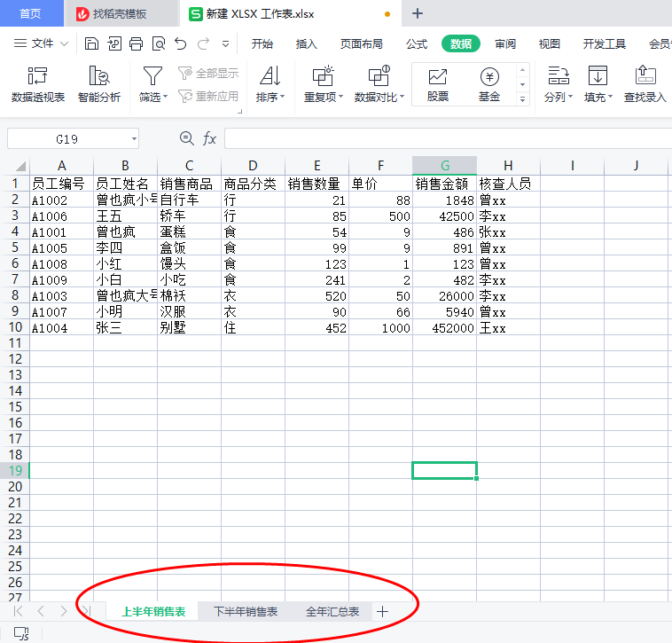The width and height of the screenshot is (672, 643).
Task: Click Reapply (重新应用) filter button
Action: click(208, 96)
